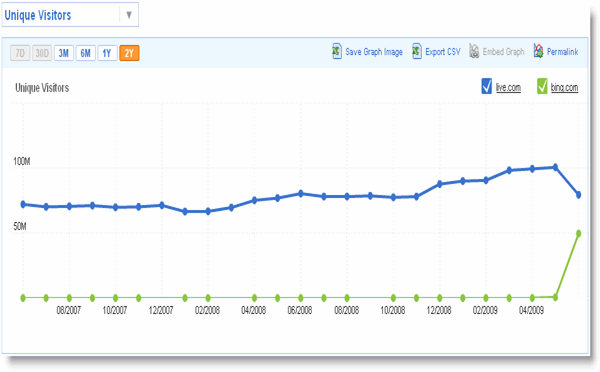Select the 30D time range

coord(42,53)
